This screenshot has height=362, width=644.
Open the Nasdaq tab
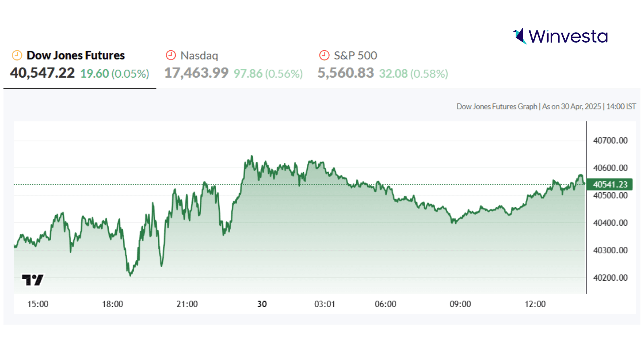click(199, 56)
